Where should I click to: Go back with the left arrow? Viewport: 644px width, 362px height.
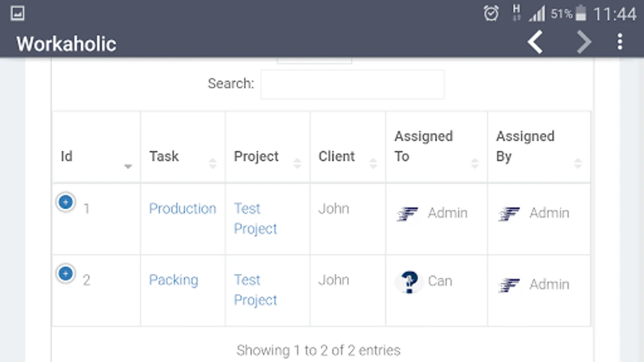click(536, 42)
